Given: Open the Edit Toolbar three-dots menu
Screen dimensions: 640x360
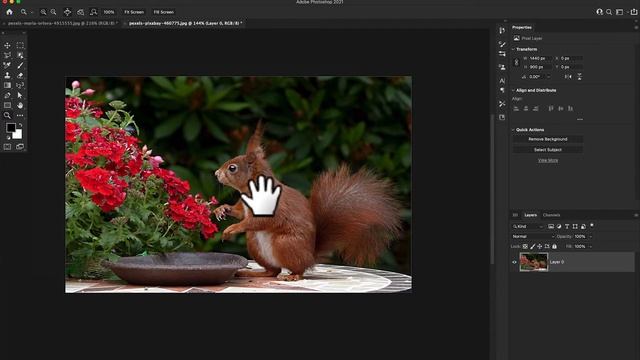Looking at the screenshot, I should [x=20, y=116].
